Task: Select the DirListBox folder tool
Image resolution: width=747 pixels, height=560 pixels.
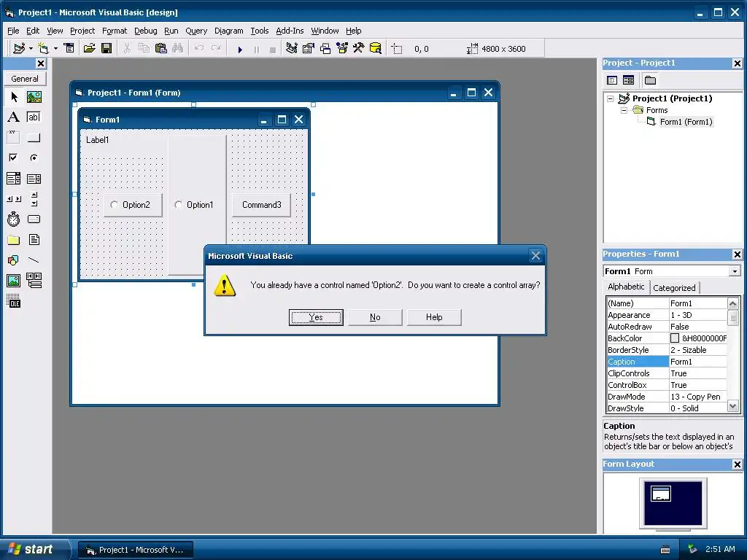Action: [14, 239]
